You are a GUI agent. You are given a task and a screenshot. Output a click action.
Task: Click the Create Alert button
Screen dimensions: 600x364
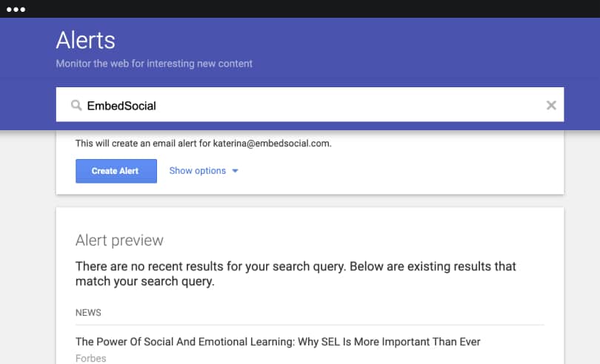coord(116,171)
